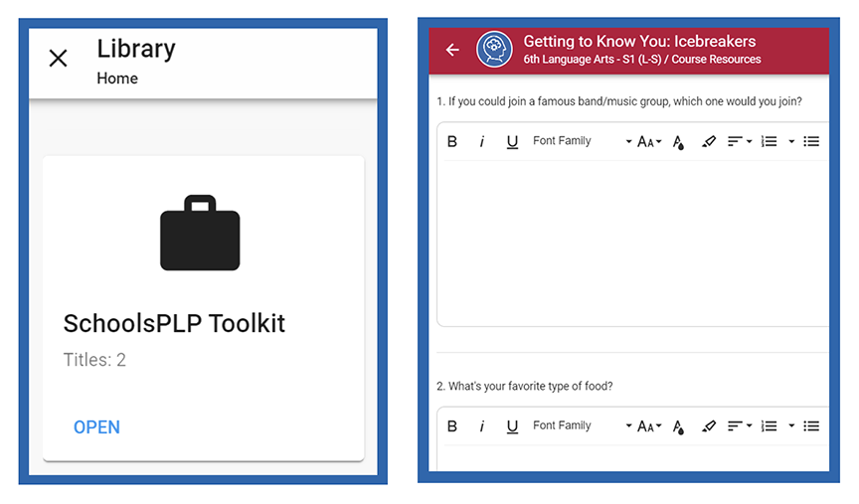Pick text color in question 1 editor

point(678,142)
